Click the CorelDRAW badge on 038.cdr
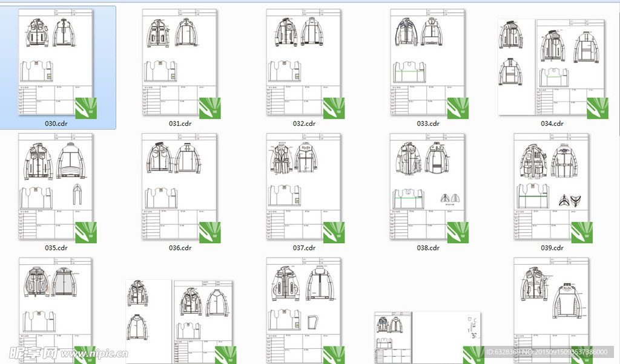The image size is (620, 364). [x=458, y=232]
